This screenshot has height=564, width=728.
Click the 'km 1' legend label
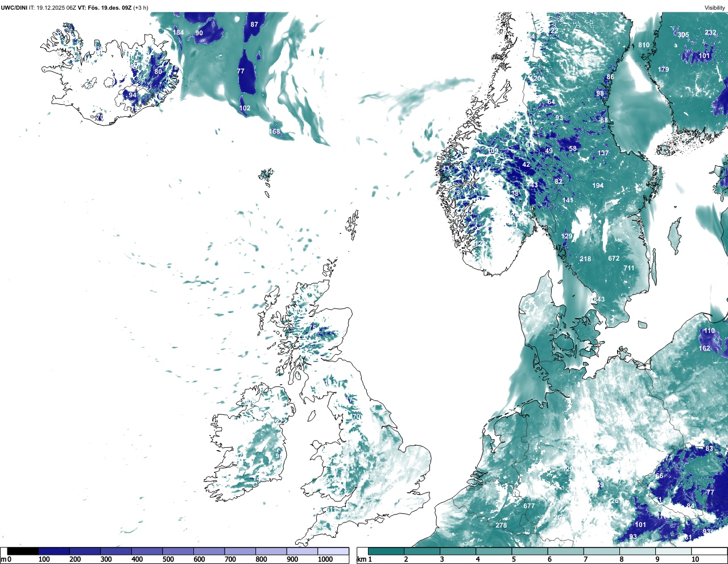pos(365,559)
